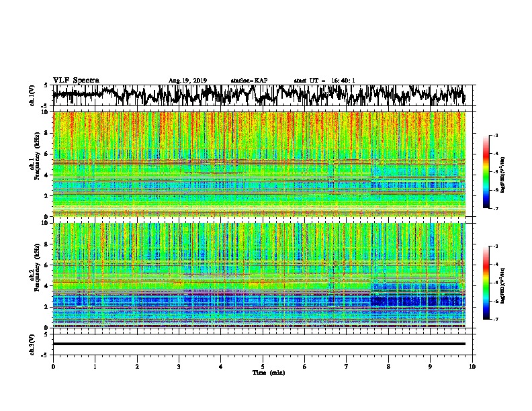This screenshot has width=532, height=411.
Task: Click the ch.2 spectrogram panel
Action: click(259, 275)
